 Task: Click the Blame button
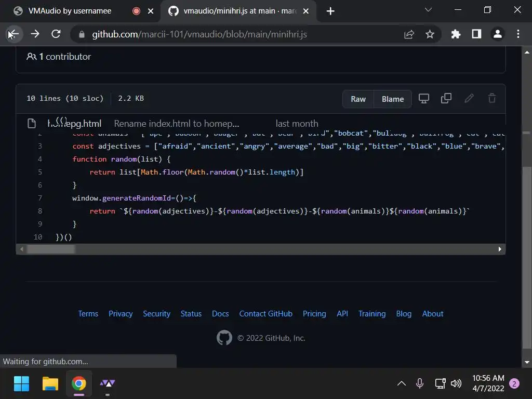(x=393, y=99)
